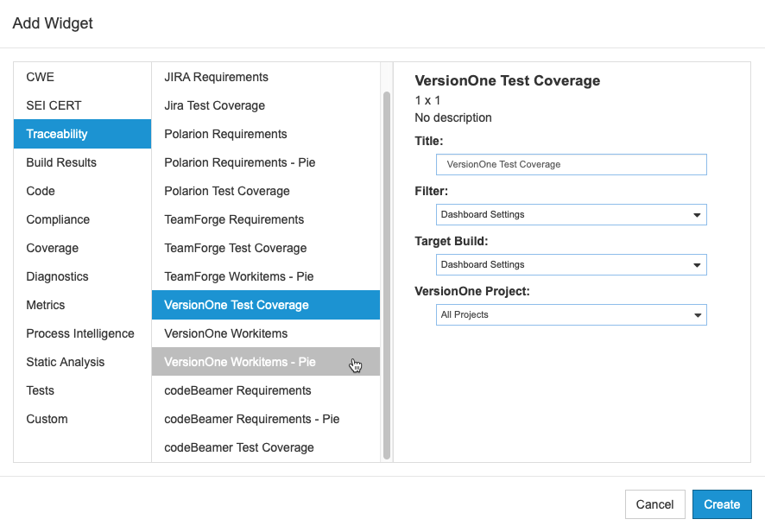The width and height of the screenshot is (765, 532).
Task: Select the VersionOne Workitems widget
Action: pyautogui.click(x=266, y=333)
